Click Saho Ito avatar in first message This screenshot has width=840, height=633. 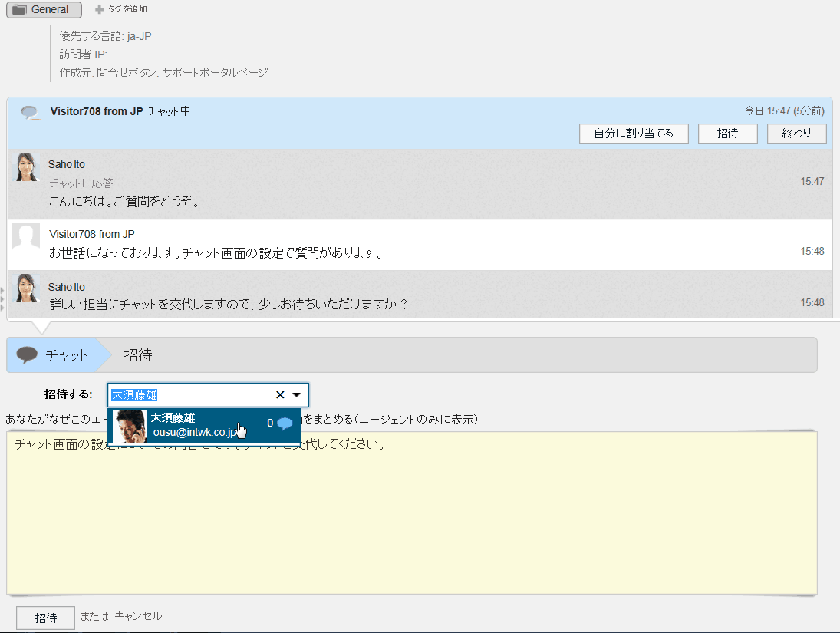tap(26, 166)
